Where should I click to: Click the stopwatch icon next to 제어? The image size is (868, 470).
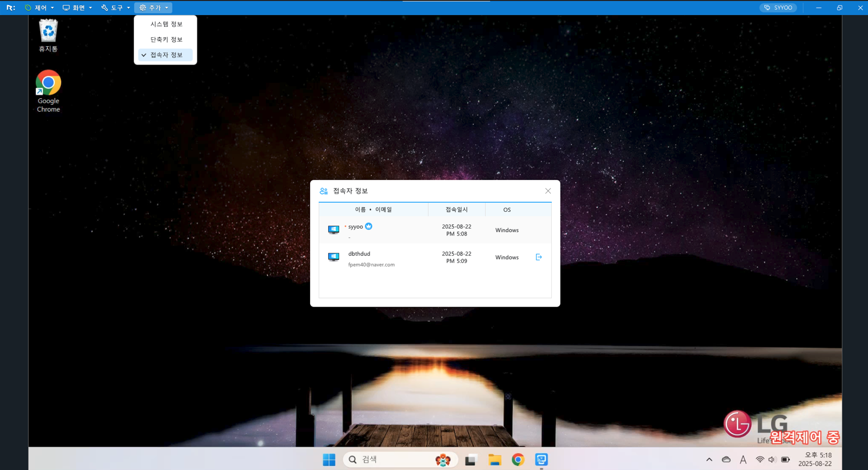tap(28, 7)
